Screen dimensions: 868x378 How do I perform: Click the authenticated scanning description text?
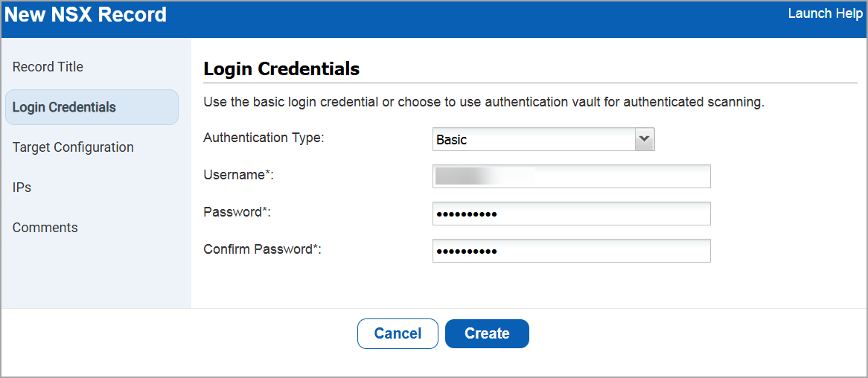(484, 102)
